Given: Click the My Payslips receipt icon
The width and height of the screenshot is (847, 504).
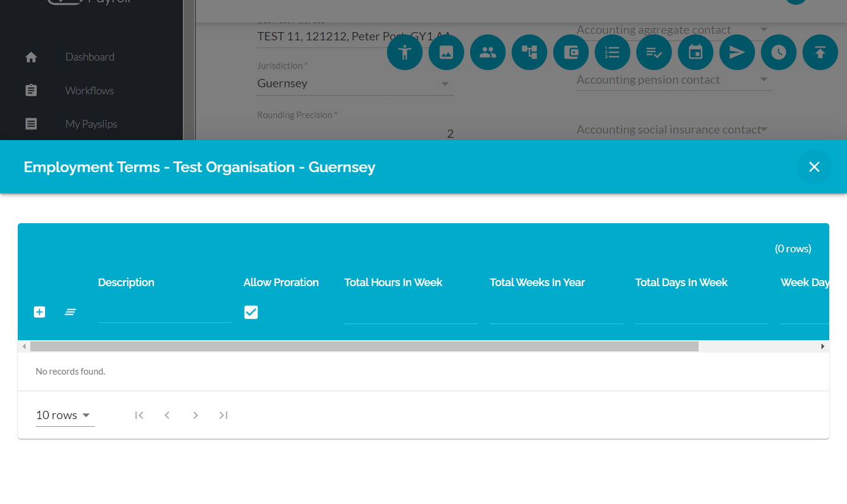Looking at the screenshot, I should click(31, 123).
